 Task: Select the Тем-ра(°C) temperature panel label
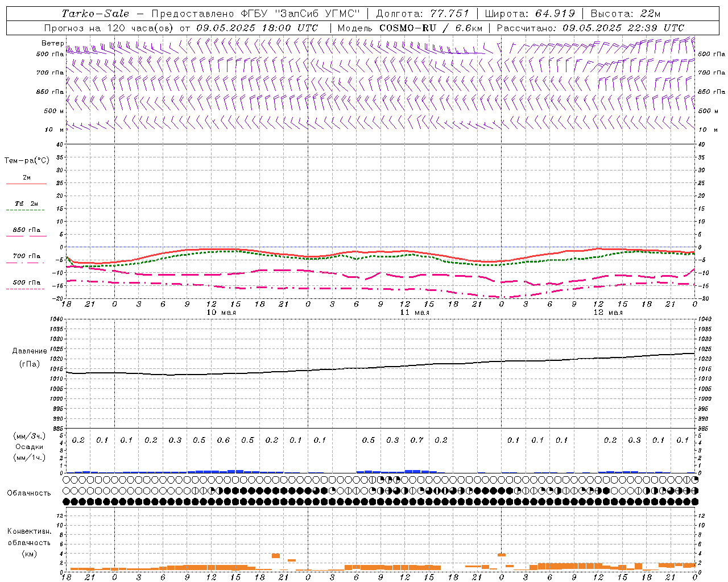(x=27, y=161)
